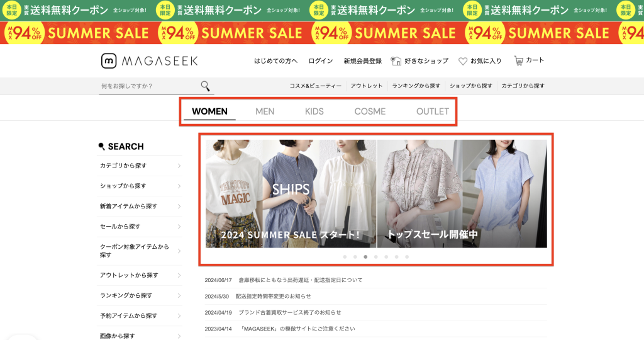Open the 新規会員登録 link
Viewport: 644px width, 340px height.
[x=363, y=61]
